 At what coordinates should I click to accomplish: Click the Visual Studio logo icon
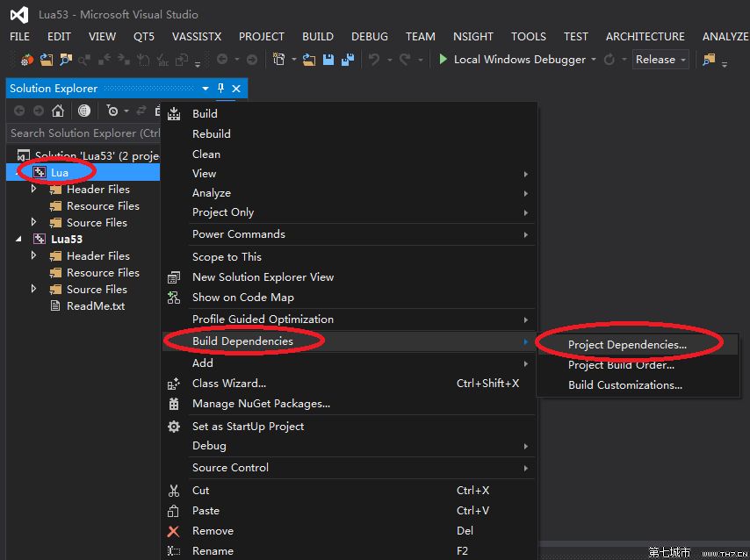(19, 15)
